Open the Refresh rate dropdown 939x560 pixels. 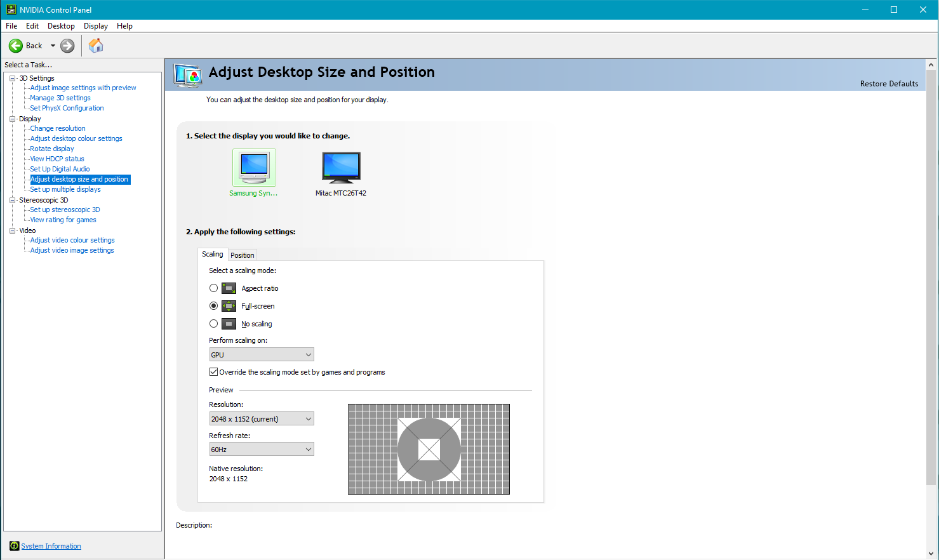(262, 450)
